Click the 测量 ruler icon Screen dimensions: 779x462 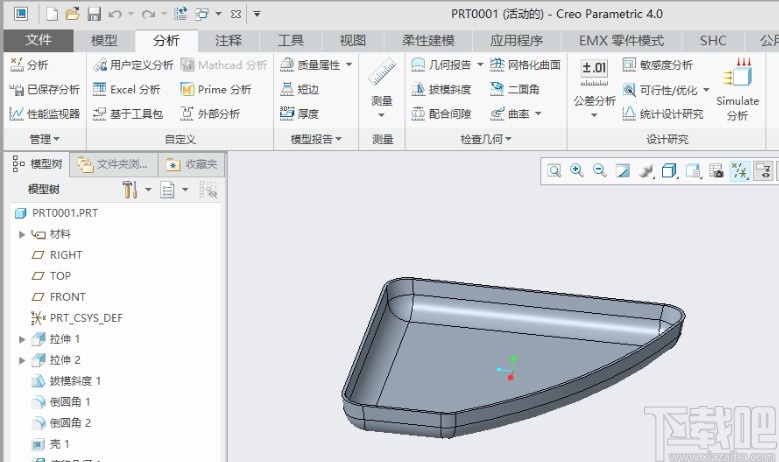(382, 73)
